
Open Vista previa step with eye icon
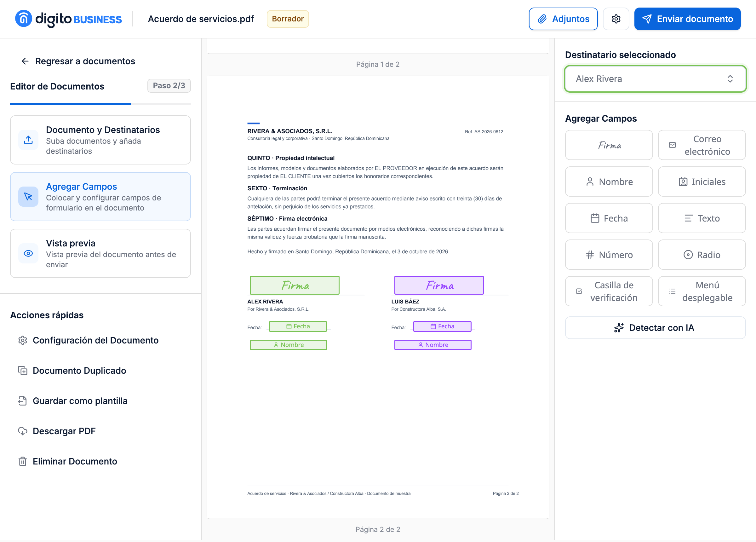click(x=100, y=253)
